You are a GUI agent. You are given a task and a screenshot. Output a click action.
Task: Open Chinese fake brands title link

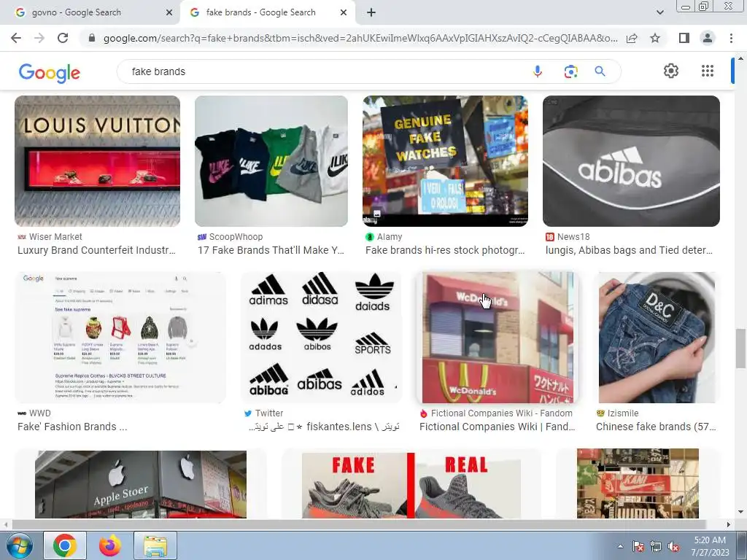(656, 427)
